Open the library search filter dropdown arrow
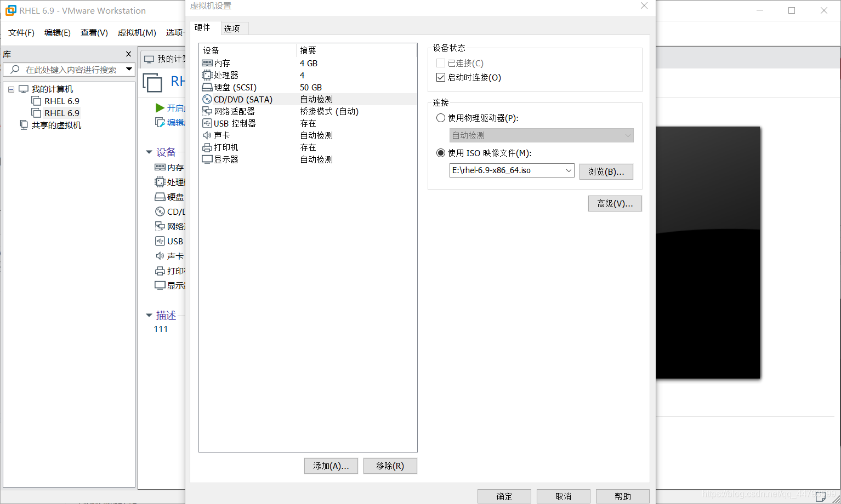This screenshot has height=504, width=841. click(x=129, y=70)
